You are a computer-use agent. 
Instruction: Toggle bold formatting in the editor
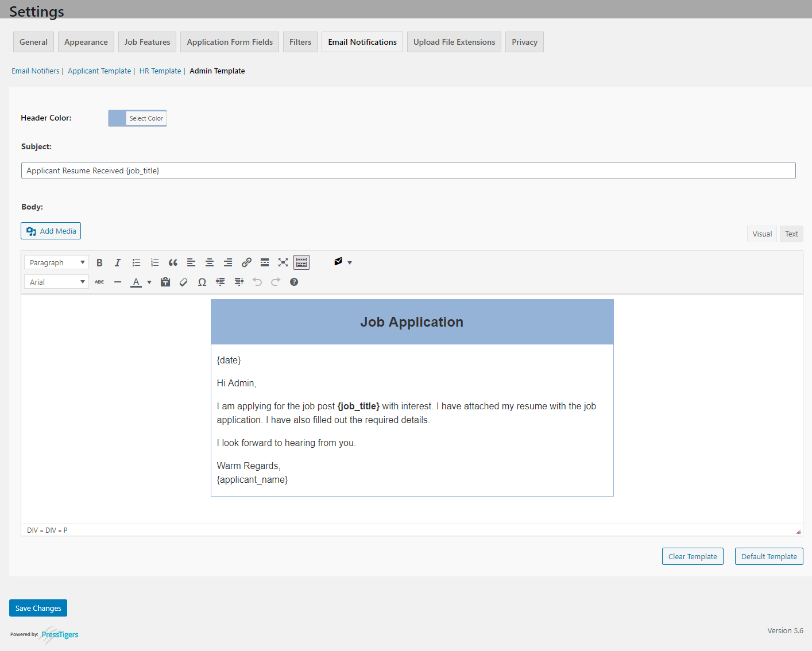coord(99,262)
